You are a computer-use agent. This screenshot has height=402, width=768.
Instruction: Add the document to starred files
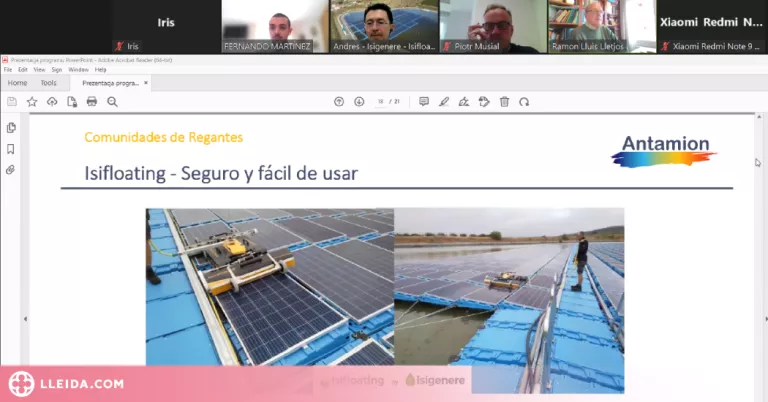(32, 102)
